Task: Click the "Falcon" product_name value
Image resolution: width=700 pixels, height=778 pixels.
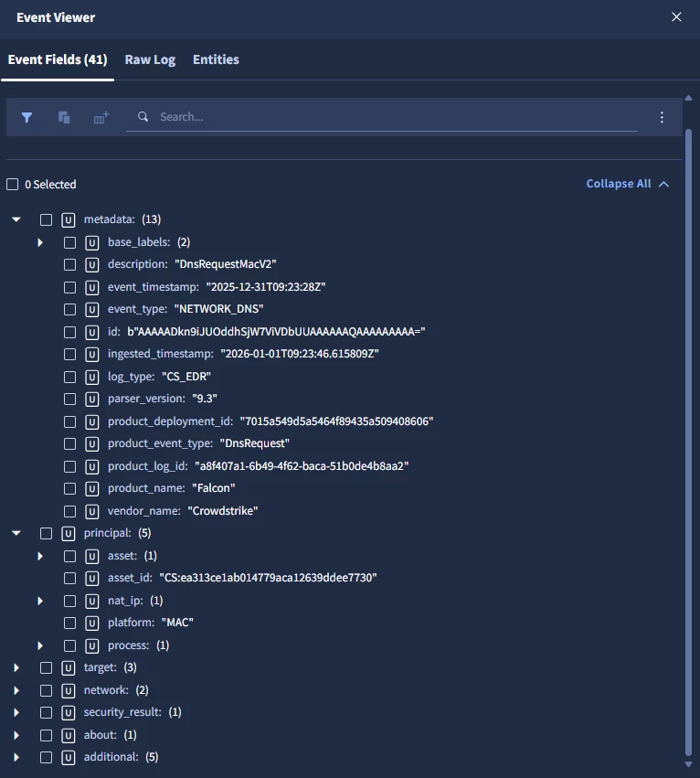Action: click(x=213, y=488)
